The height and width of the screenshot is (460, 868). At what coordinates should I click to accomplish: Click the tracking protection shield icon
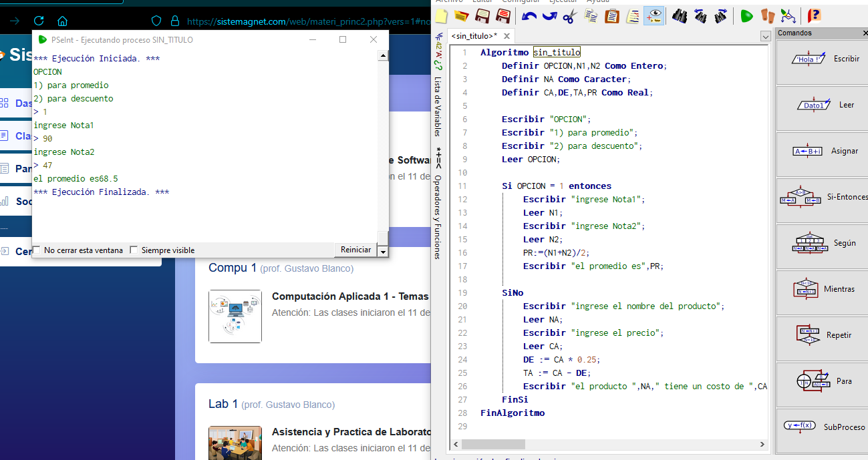(x=156, y=21)
